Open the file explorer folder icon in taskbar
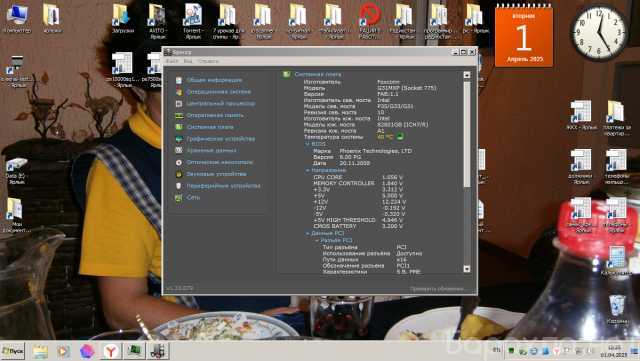640x361 pixels. pos(40,351)
